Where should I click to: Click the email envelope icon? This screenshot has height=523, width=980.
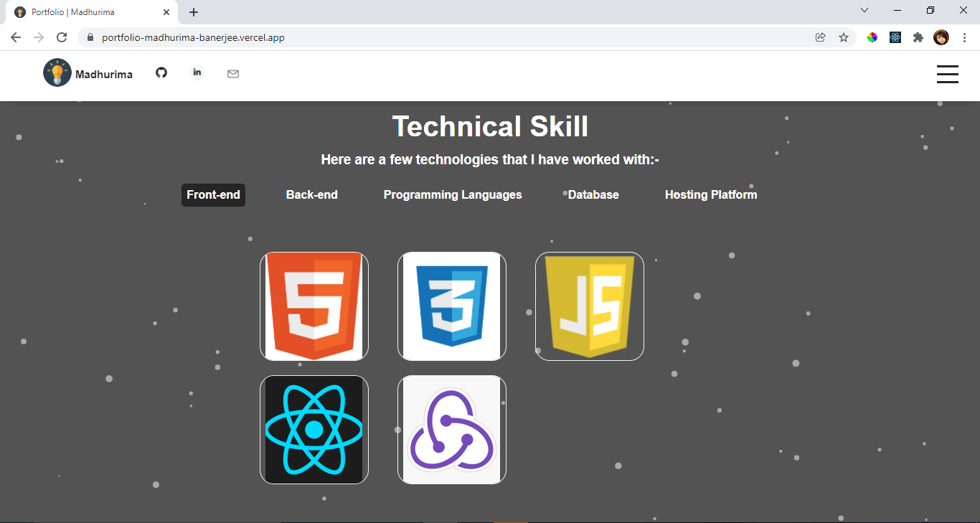(x=233, y=73)
